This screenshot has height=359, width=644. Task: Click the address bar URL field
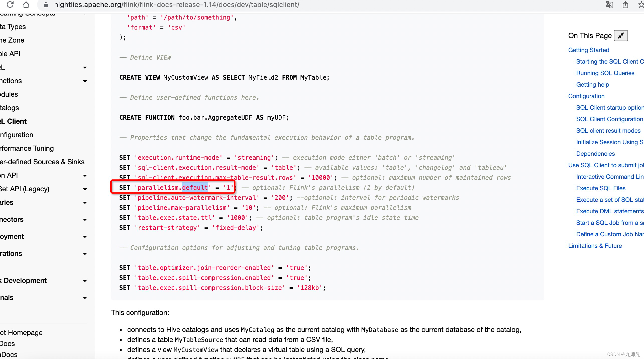click(x=177, y=5)
